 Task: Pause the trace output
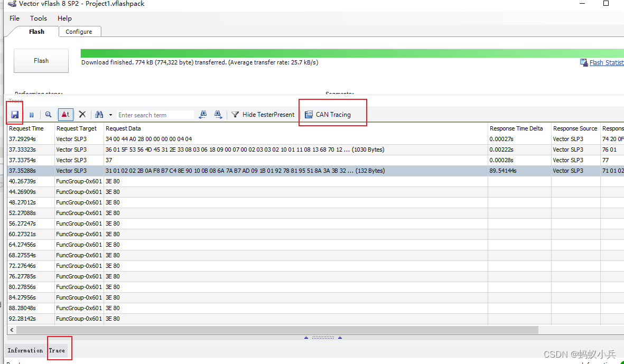point(32,115)
